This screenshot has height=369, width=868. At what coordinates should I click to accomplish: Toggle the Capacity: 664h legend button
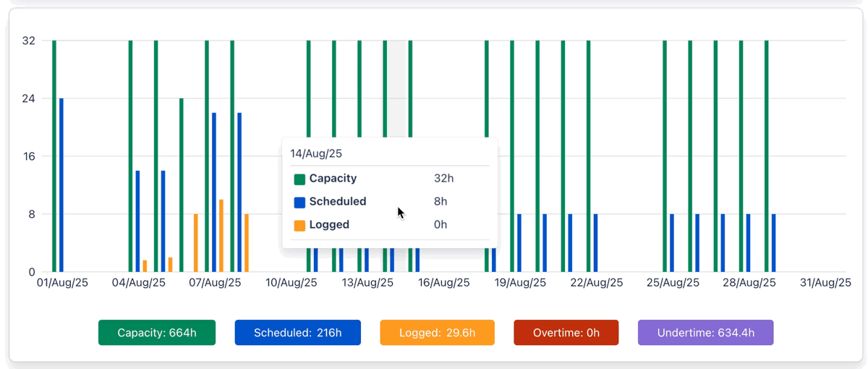tap(157, 333)
